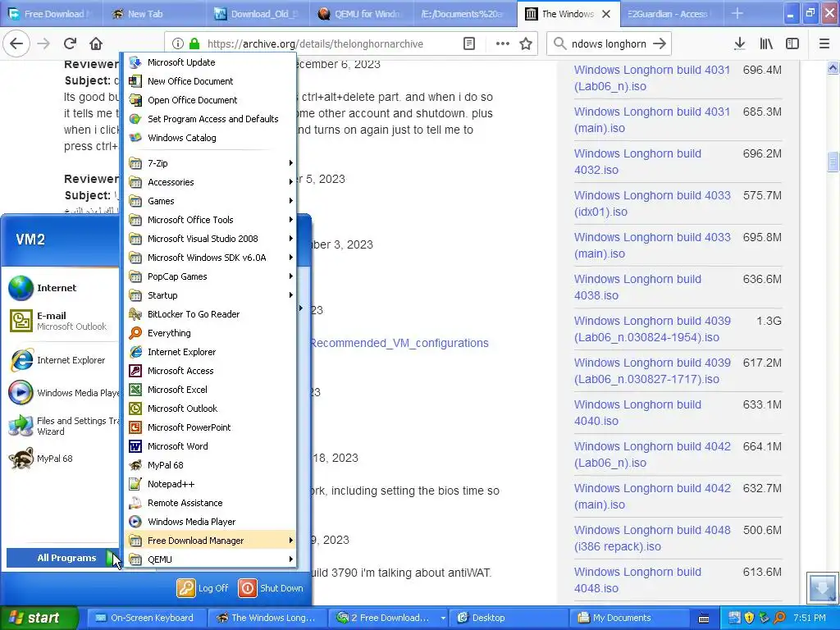This screenshot has width=840, height=630.
Task: Expand the Games submenu
Action: pyautogui.click(x=210, y=201)
